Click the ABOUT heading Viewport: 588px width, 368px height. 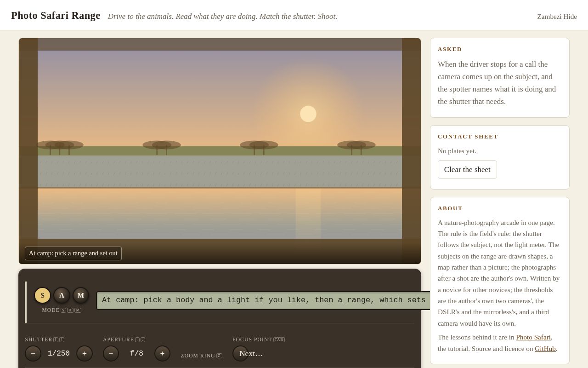[450, 208]
